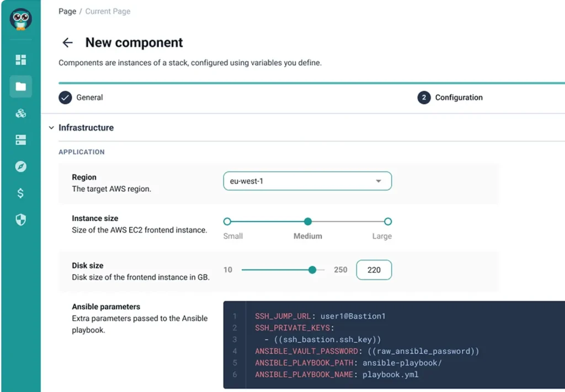Go back using the left arrow
Image resolution: width=565 pixels, height=392 pixels.
point(67,42)
